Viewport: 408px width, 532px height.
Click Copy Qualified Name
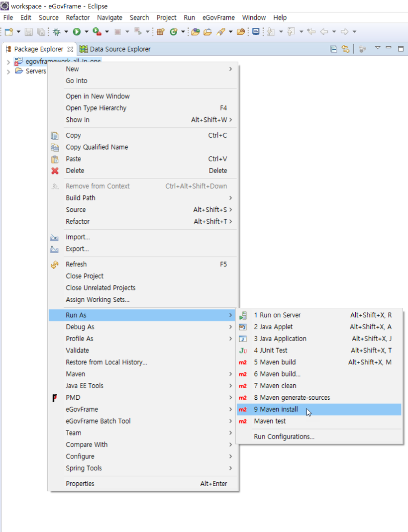pos(143,147)
